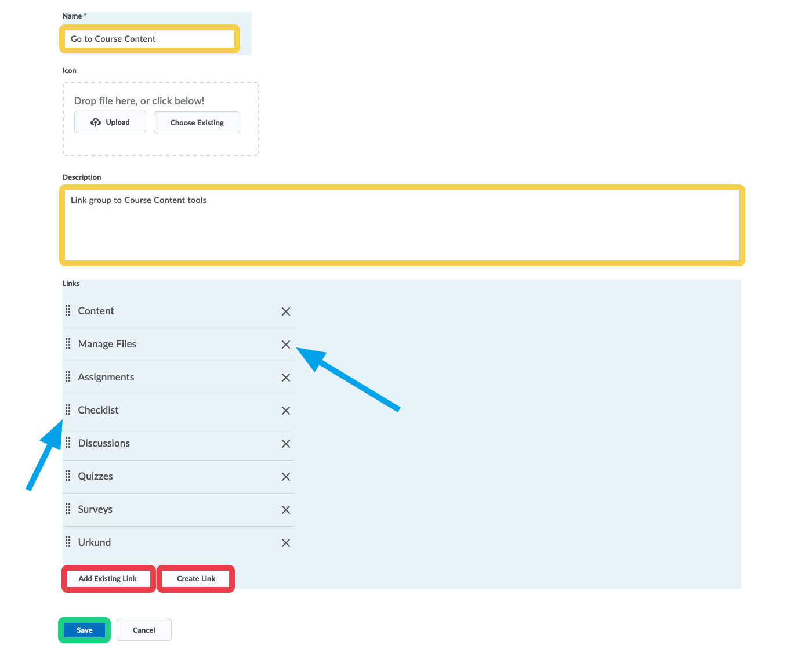The width and height of the screenshot is (812, 649).
Task: Click the drag handle beside Discussions
Action: [68, 443]
